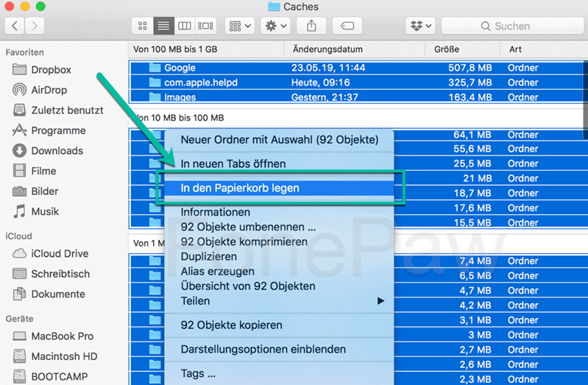
Task: Open Programme in the sidebar
Action: tap(49, 130)
